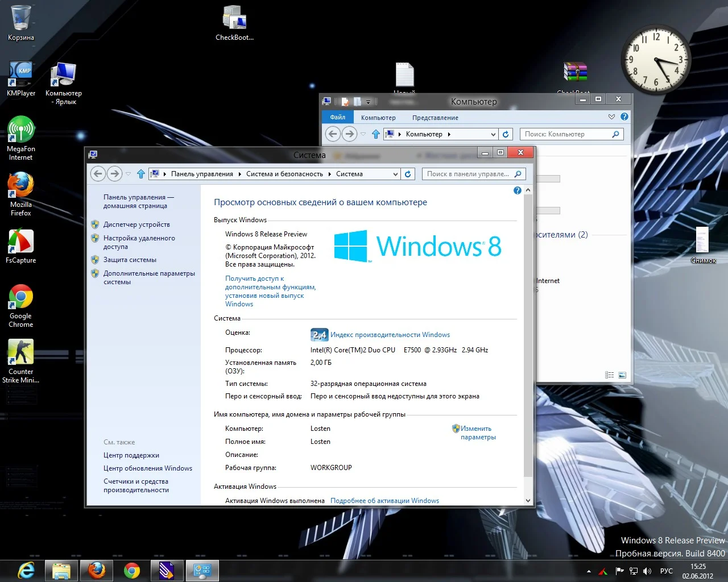Open the Counter Strike desktop shortcut
Viewport: 728px width, 582px height.
coord(21,352)
